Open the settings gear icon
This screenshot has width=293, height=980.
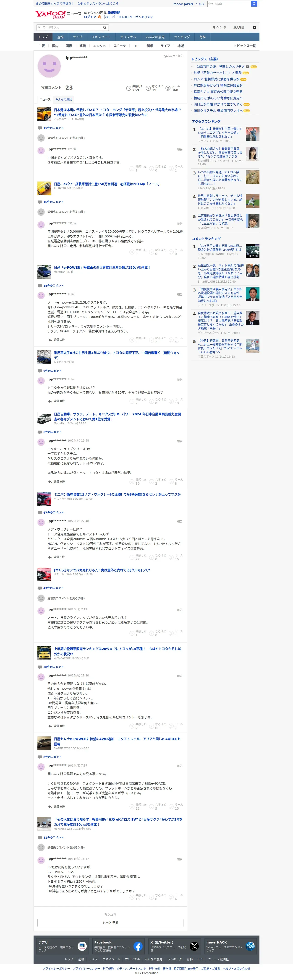[x=254, y=27]
